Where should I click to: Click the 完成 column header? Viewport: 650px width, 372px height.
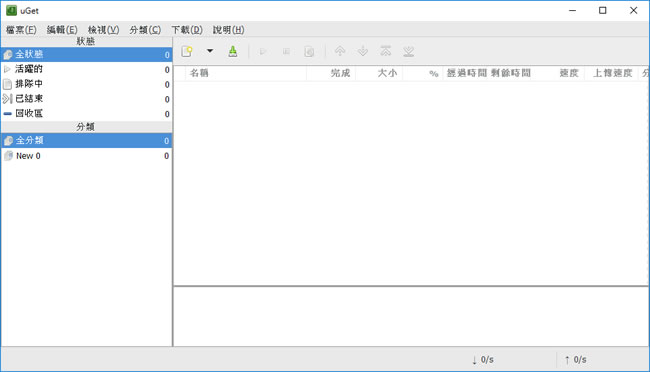click(x=331, y=73)
